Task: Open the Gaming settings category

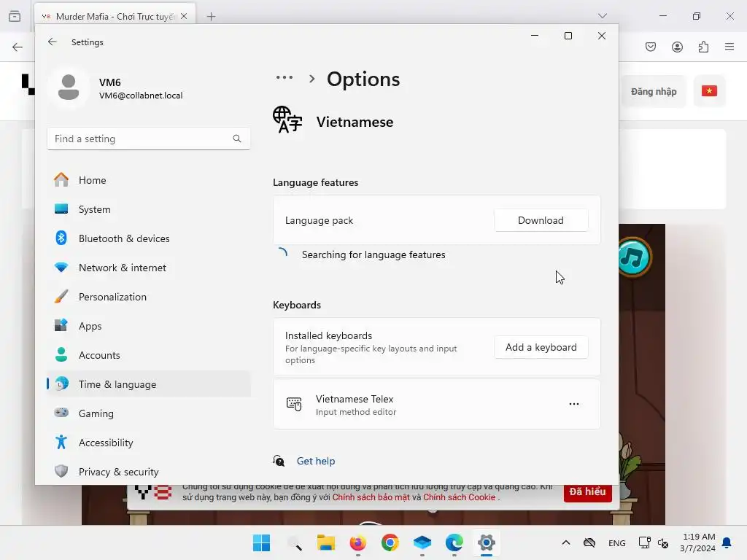Action: (x=149, y=413)
